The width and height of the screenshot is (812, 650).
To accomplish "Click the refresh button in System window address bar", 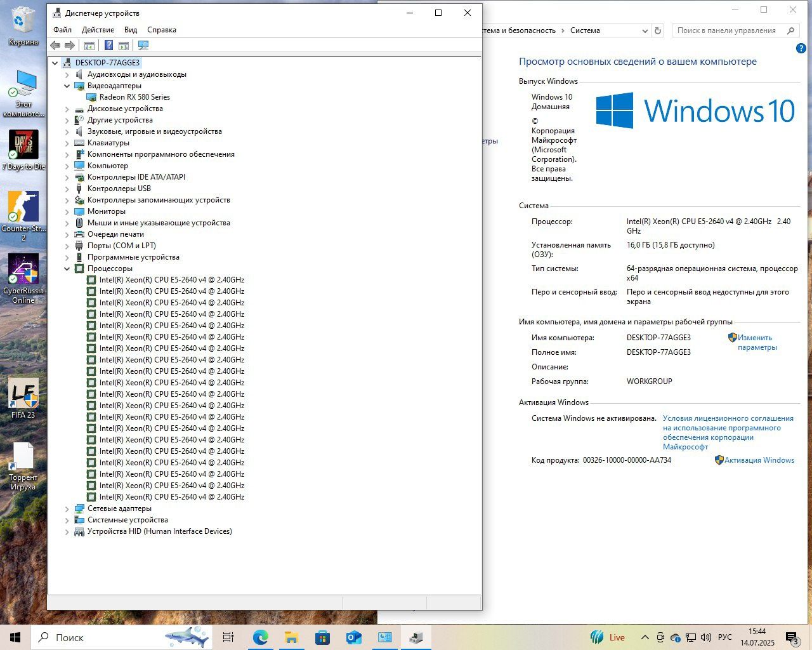I will click(658, 30).
